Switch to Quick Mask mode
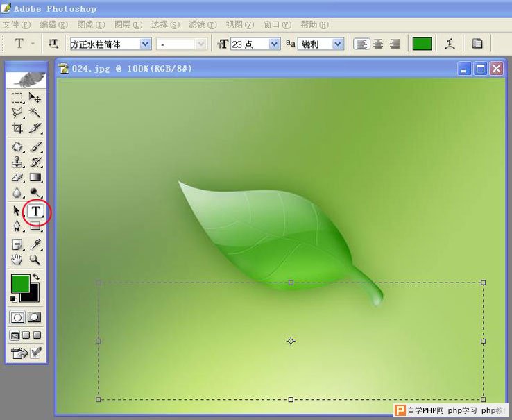 [x=35, y=317]
